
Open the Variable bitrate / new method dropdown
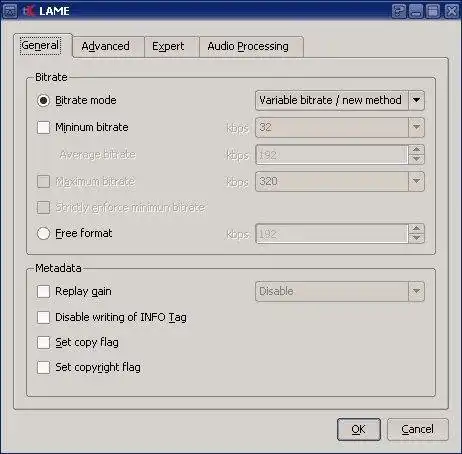point(340,100)
